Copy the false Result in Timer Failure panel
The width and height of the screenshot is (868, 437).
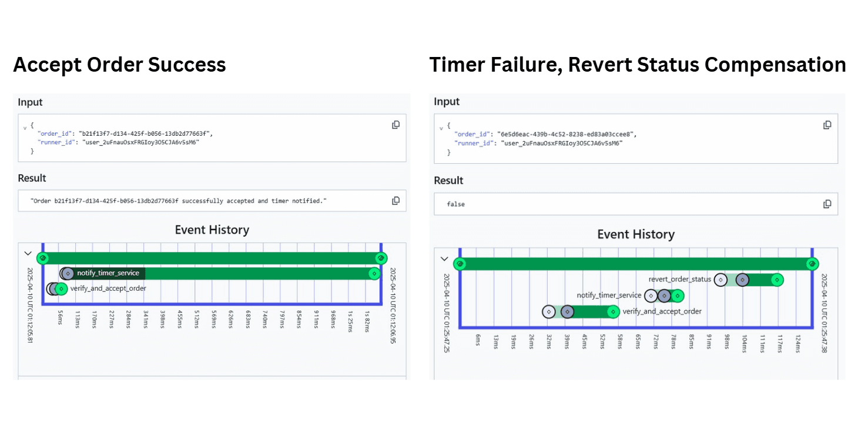coord(827,204)
